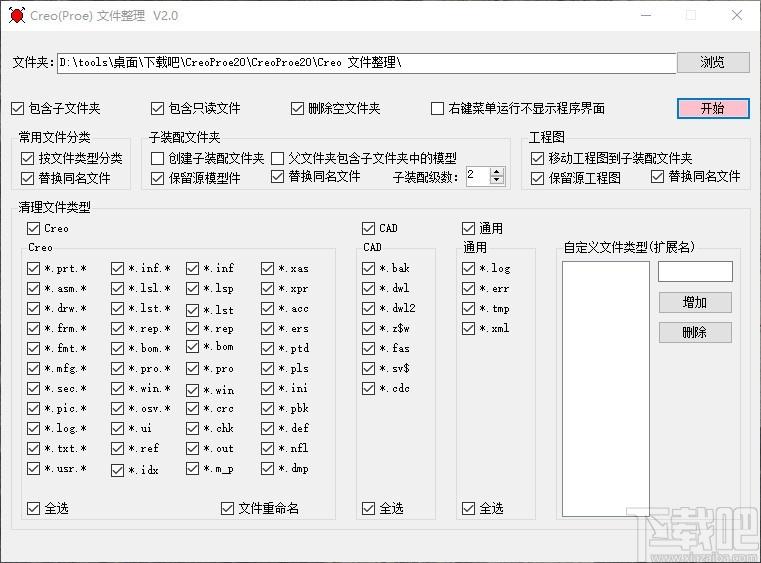Click the 文件夹 folder path field
This screenshot has width=761, height=563.
366,63
